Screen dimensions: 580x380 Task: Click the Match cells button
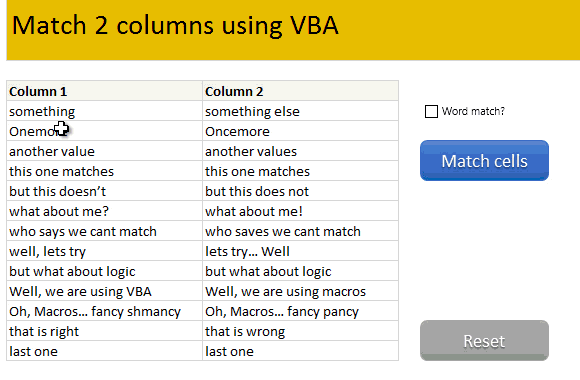pyautogui.click(x=484, y=161)
